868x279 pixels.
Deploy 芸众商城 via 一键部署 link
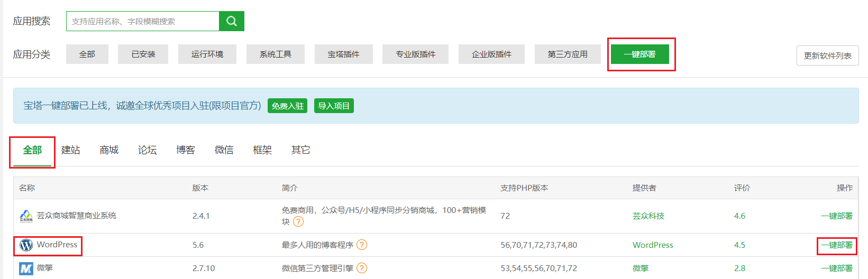tap(837, 216)
